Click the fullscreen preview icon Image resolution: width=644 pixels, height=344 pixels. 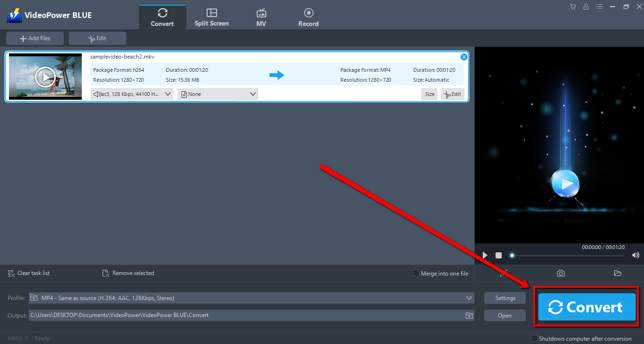[x=503, y=273]
